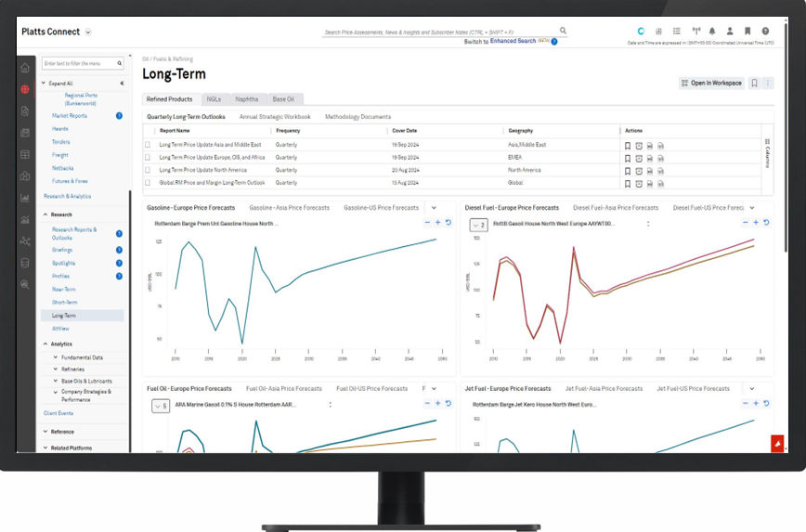Screen dimensions: 806x532
Task: Switch to the Naphtha tab
Action: pyautogui.click(x=247, y=99)
